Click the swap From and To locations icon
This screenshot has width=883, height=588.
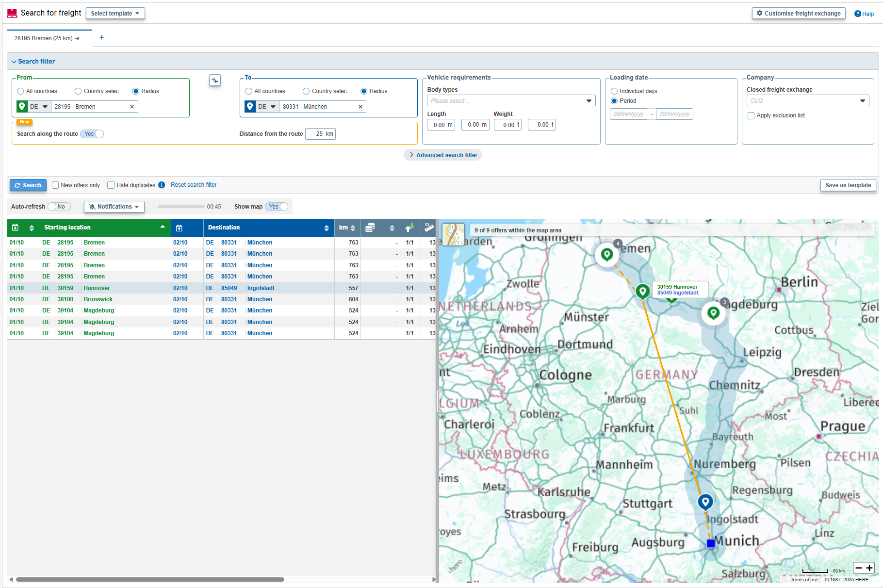(214, 81)
